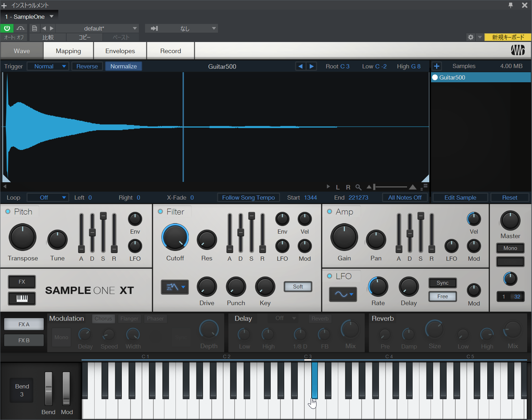Viewport: 532px width, 420px height.
Task: Toggle the green plugin power button
Action: (7, 28)
